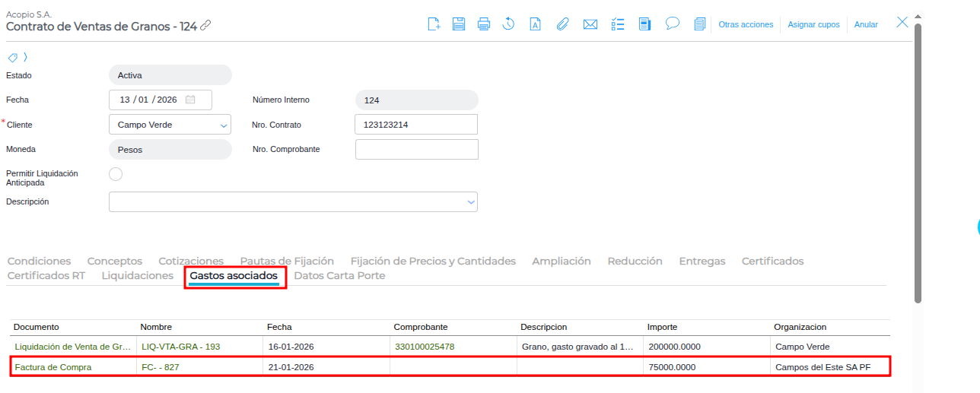This screenshot has height=393, width=980.
Task: Attach a file with the paperclip icon
Action: pyautogui.click(x=562, y=24)
